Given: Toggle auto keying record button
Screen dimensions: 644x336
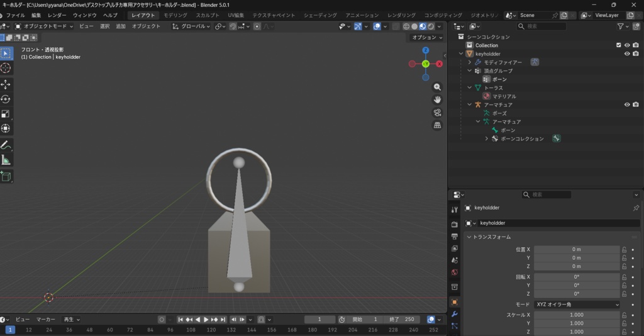Looking at the screenshot, I should [162, 320].
